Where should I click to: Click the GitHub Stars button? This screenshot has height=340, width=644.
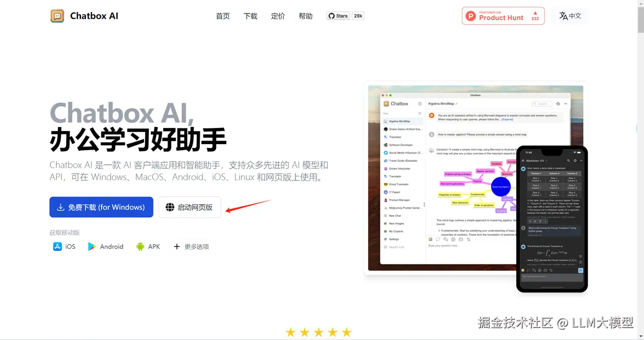(x=338, y=16)
